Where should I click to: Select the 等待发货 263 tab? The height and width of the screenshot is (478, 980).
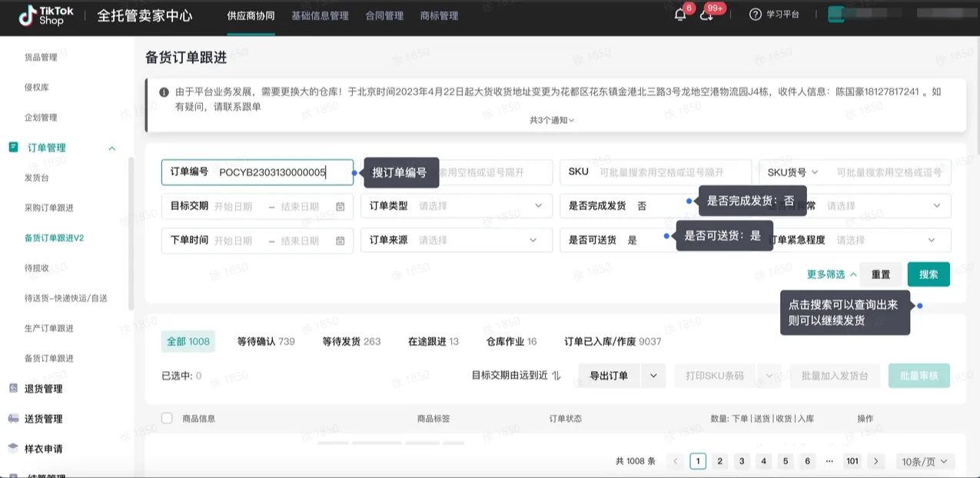click(x=351, y=341)
